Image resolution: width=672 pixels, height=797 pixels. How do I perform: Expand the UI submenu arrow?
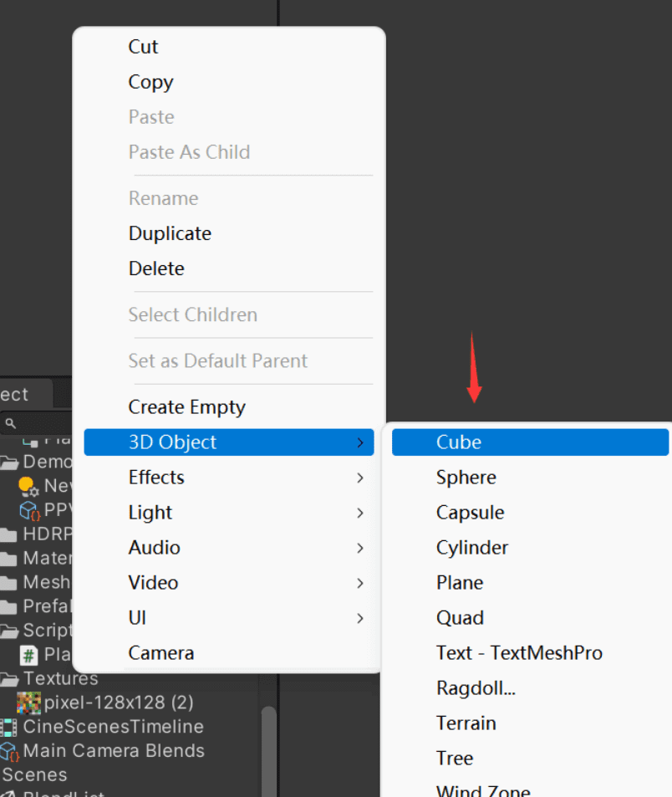360,618
